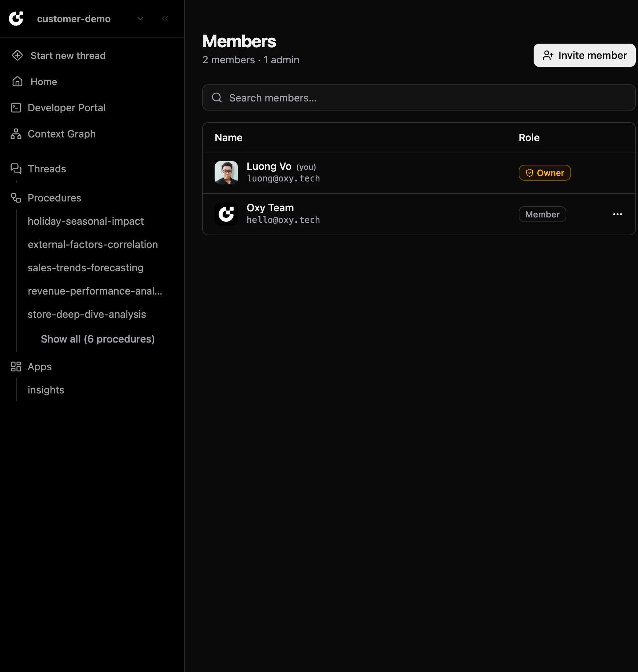Click the Search members field

pos(418,97)
